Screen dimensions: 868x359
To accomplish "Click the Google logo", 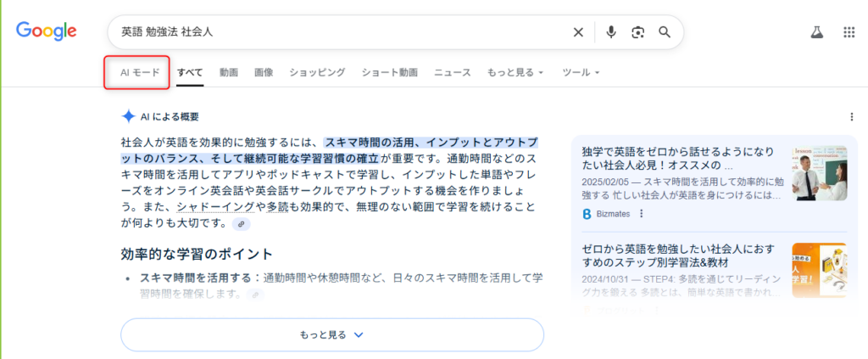I will (47, 31).
